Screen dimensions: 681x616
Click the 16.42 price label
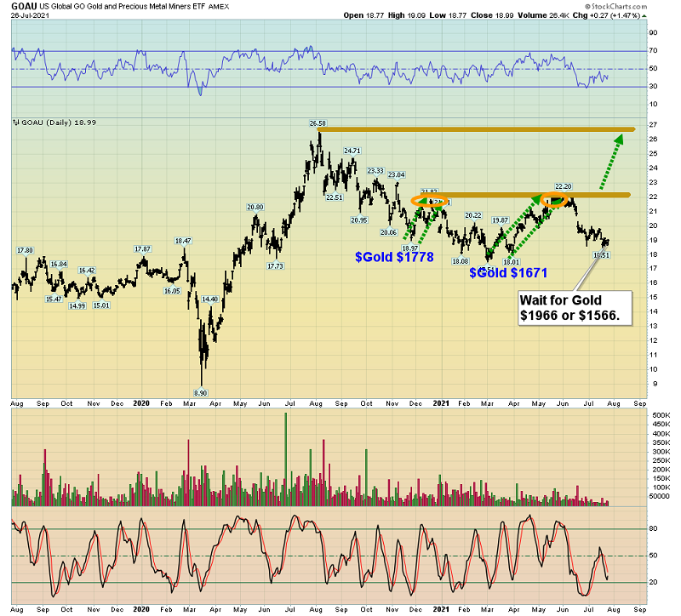[87, 271]
